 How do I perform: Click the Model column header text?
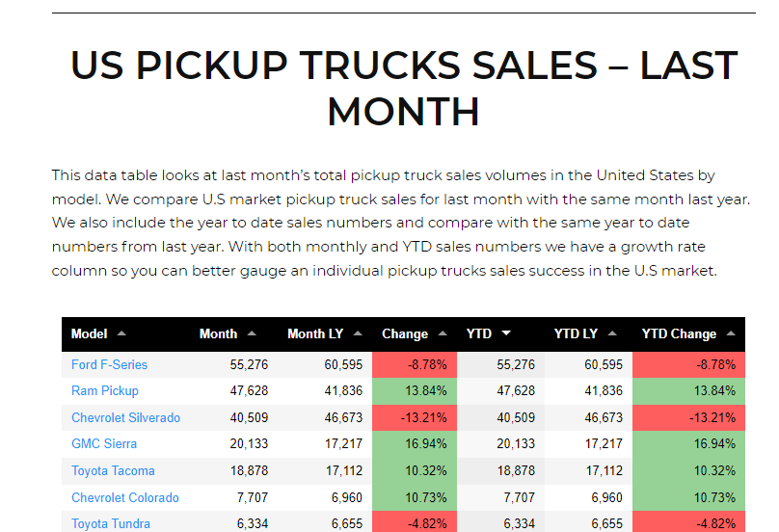tap(89, 333)
